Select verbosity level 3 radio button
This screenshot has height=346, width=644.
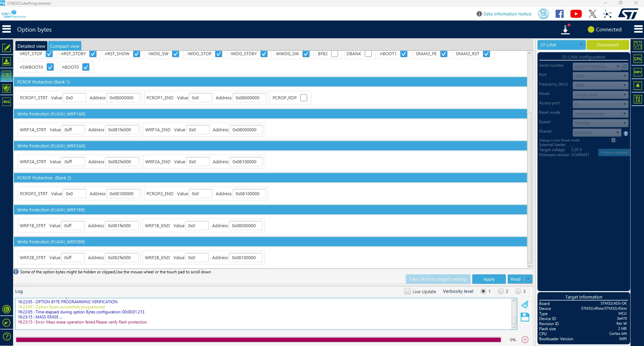click(518, 291)
